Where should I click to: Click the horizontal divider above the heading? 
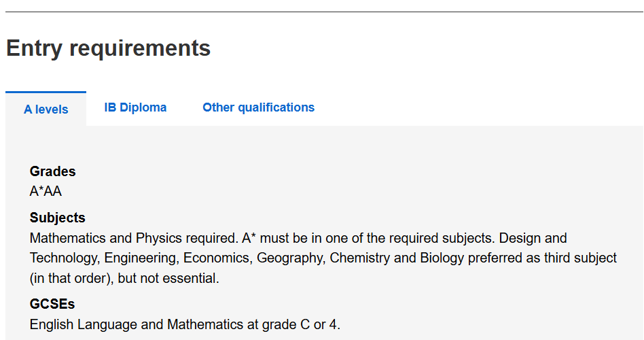point(322,12)
